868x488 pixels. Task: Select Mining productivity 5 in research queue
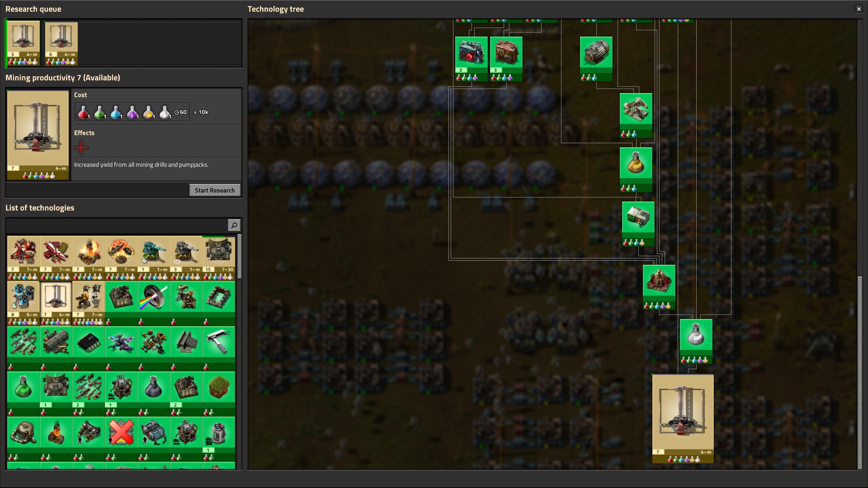[x=24, y=43]
